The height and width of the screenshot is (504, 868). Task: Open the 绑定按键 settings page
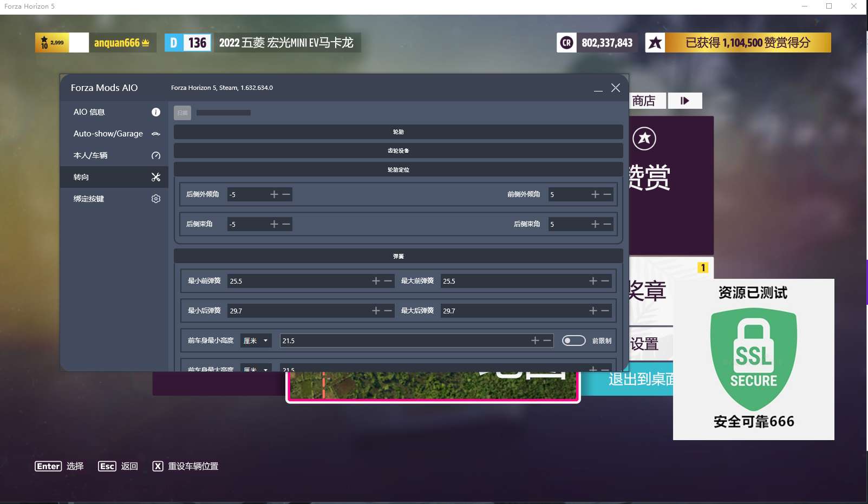(x=114, y=199)
